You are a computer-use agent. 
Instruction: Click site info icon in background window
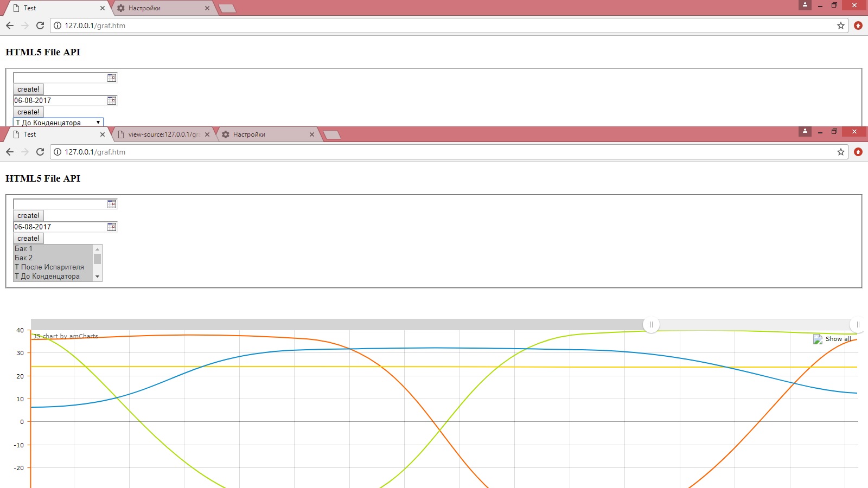[x=58, y=25]
